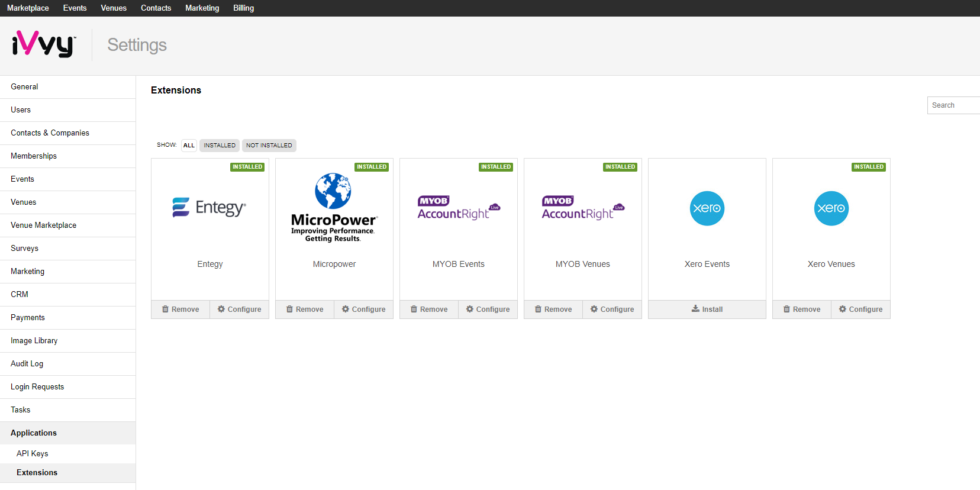The width and height of the screenshot is (980, 490).
Task: Click the Xero Venues card title
Action: tap(831, 264)
